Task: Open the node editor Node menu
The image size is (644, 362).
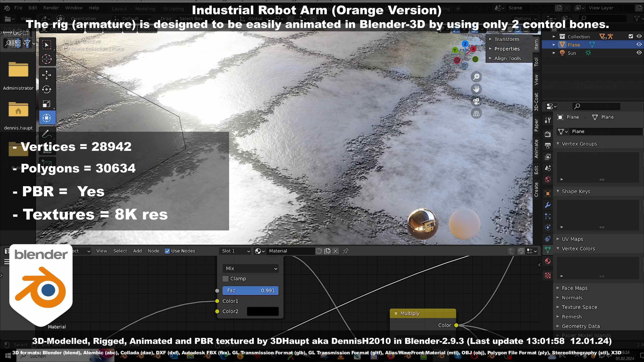Action: point(153,251)
